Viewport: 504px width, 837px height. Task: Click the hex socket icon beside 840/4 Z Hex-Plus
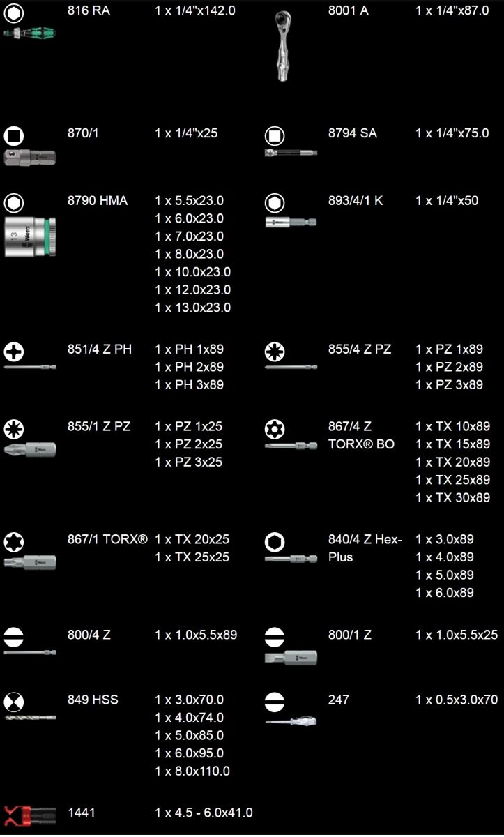point(275,542)
